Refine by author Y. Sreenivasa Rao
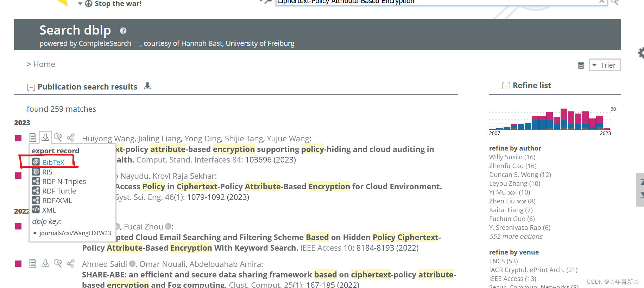This screenshot has width=644, height=288. 520,228
